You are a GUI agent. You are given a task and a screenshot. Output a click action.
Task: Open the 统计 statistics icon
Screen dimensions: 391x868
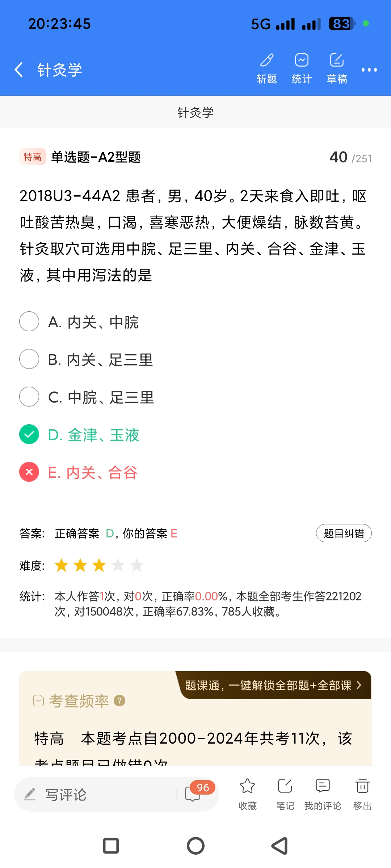click(302, 68)
